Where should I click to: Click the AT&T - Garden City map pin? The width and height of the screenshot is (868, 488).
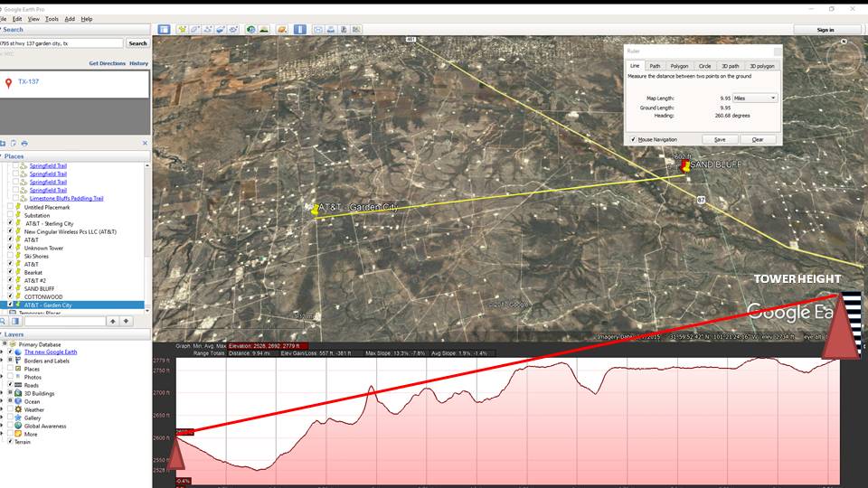(x=315, y=210)
